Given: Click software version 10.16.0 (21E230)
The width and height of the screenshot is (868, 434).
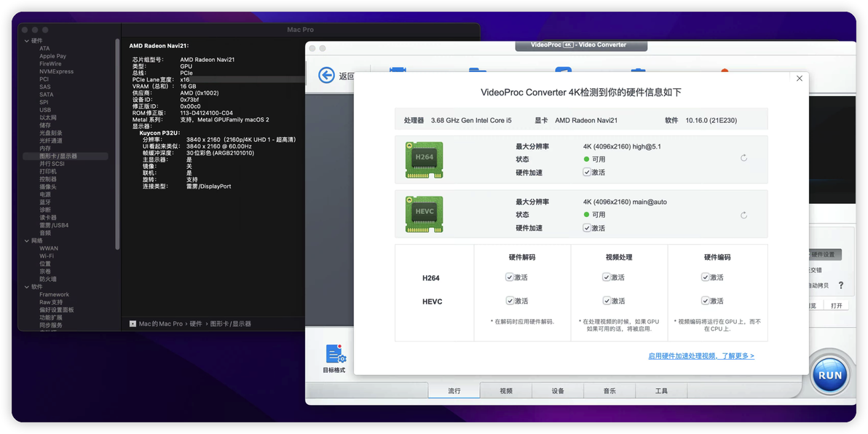Looking at the screenshot, I should [x=711, y=120].
